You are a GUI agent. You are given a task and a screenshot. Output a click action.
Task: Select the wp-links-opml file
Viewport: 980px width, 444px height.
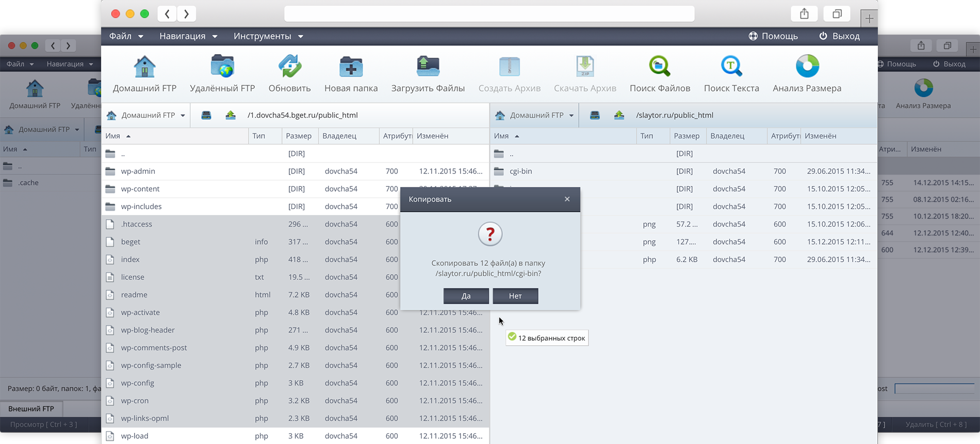click(x=296, y=418)
